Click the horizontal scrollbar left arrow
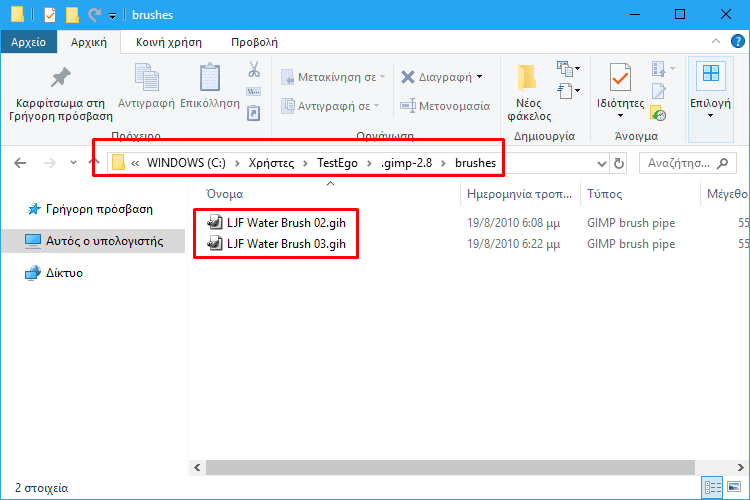750x500 pixels. point(197,467)
